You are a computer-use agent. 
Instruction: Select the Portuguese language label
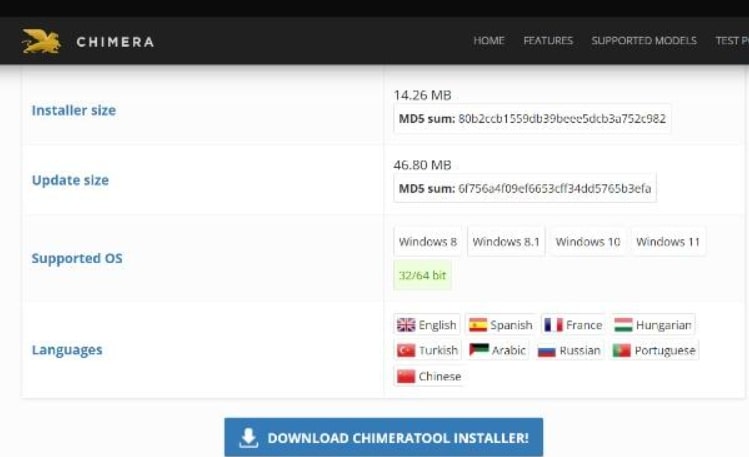[665, 351]
